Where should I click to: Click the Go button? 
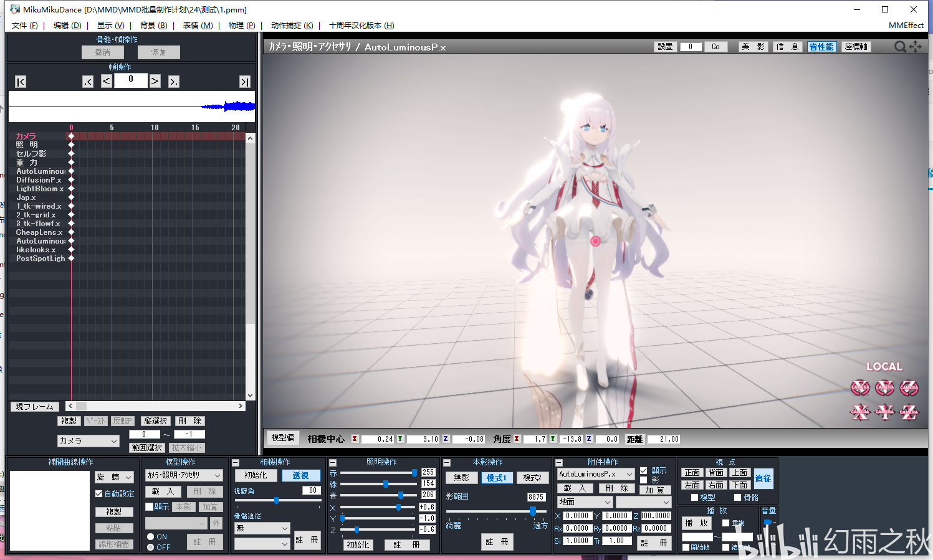715,47
